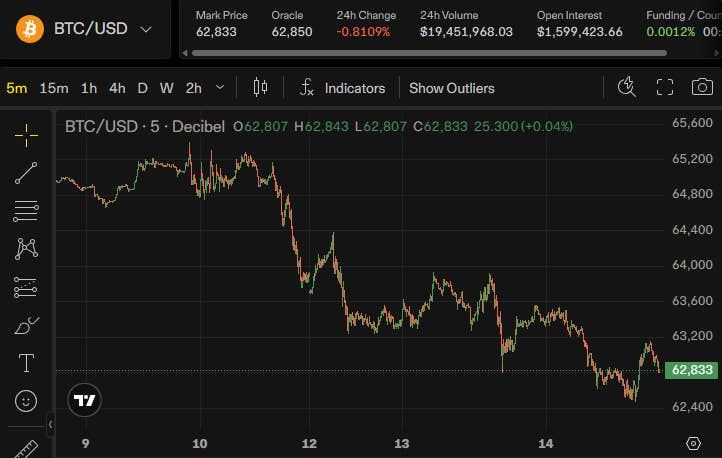Open the forecasting and measurement tools
Viewport: 722px width, 458px height.
click(x=26, y=287)
